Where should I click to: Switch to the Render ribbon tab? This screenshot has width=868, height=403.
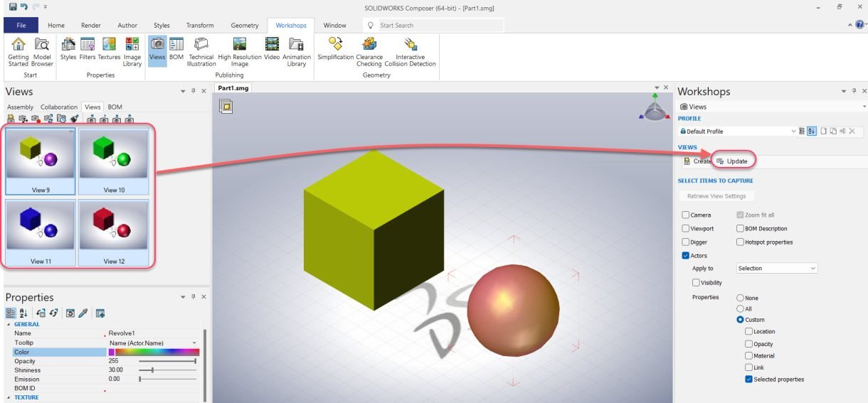coord(91,26)
